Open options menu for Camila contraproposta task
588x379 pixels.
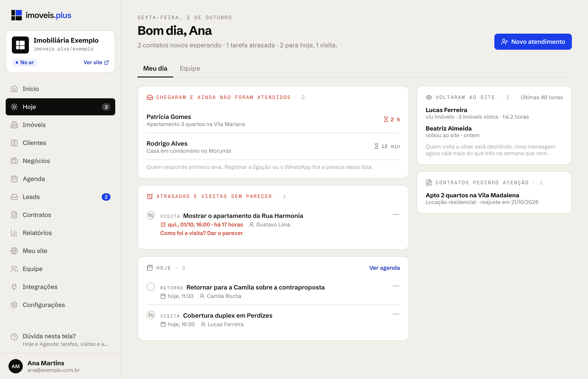pyautogui.click(x=396, y=286)
